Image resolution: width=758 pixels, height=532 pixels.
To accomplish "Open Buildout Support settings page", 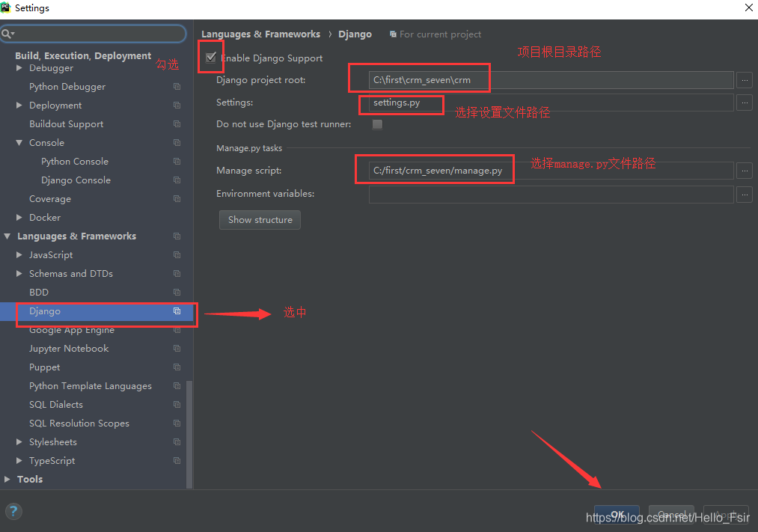I will [67, 124].
